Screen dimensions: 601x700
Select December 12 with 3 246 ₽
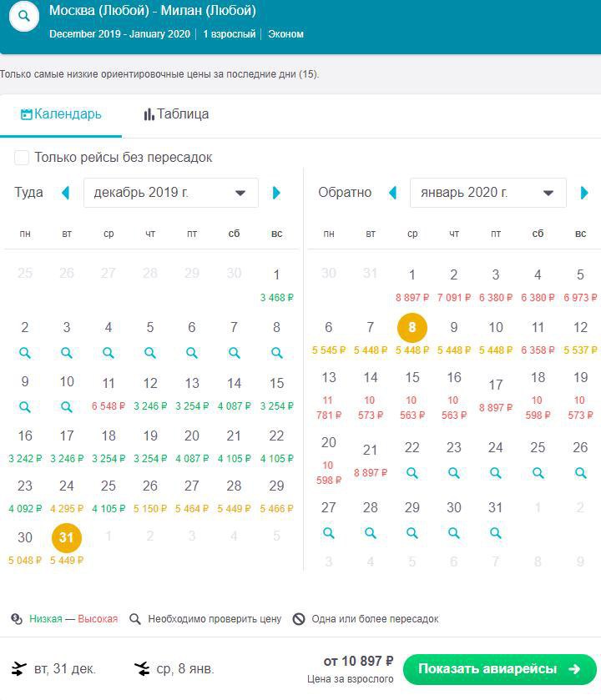coord(150,393)
